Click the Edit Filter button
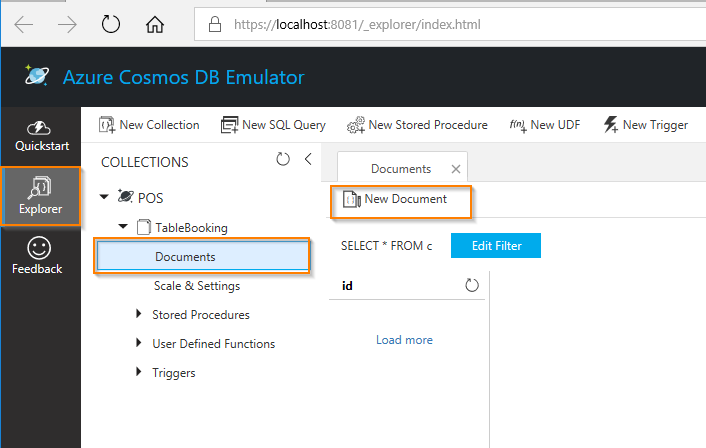 click(495, 246)
